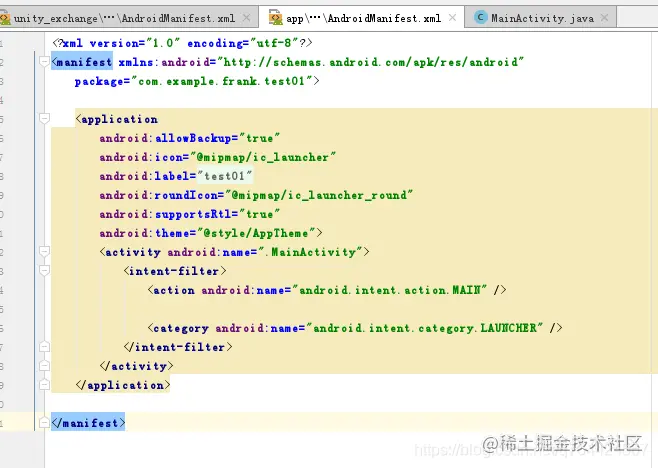Click the schemas.android.com namespace URL

click(x=371, y=62)
